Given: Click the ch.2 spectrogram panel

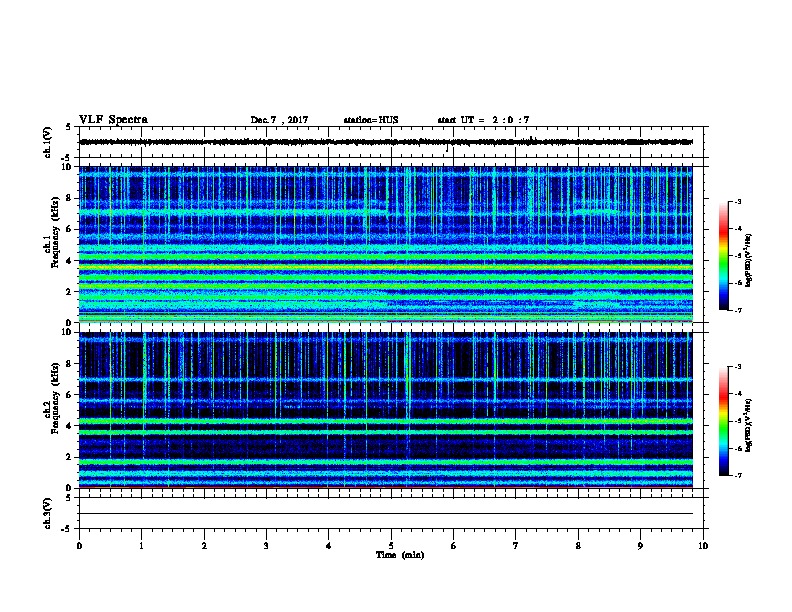Looking at the screenshot, I should 386,410.
